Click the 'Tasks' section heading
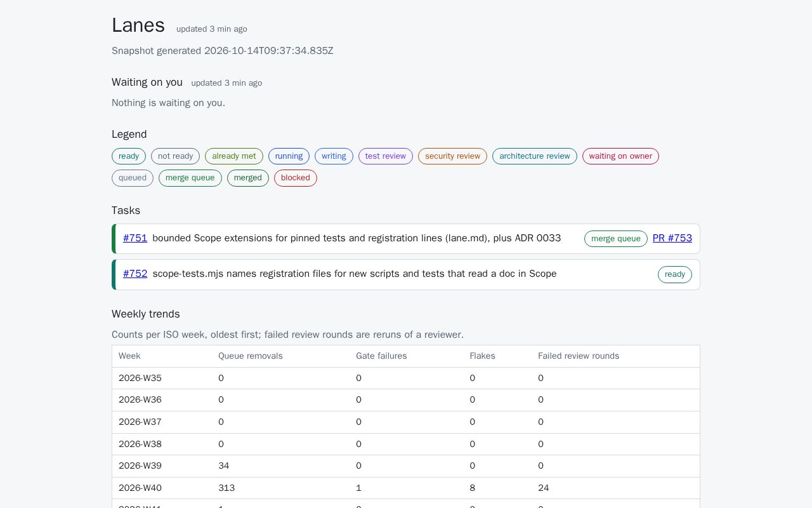This screenshot has height=508, width=812. click(126, 210)
